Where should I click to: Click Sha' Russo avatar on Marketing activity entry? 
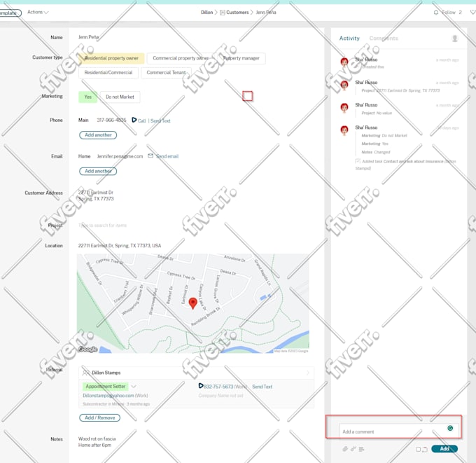click(344, 130)
